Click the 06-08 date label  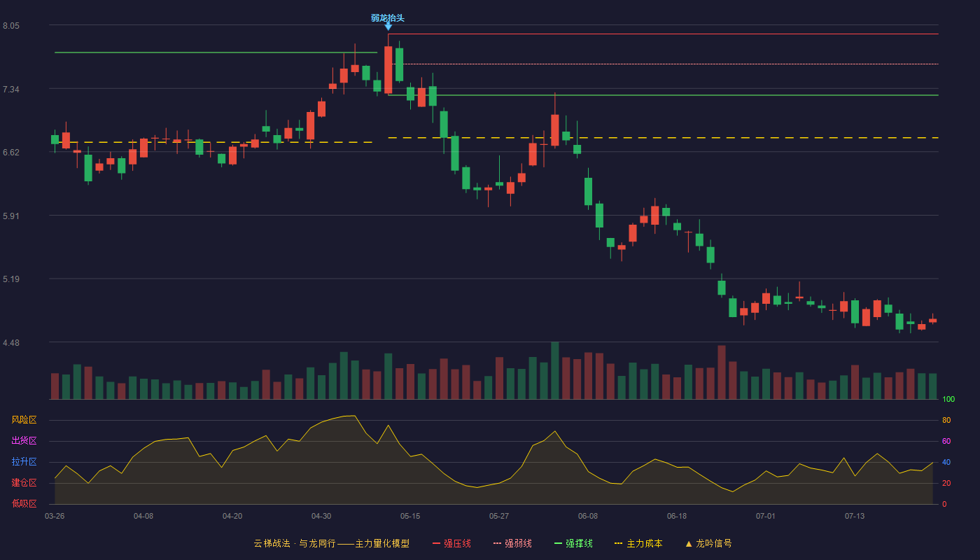[x=588, y=516]
